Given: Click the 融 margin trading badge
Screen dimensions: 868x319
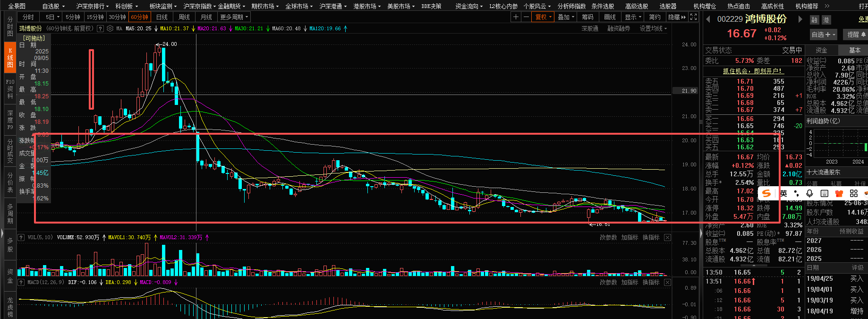Looking at the screenshot, I should tap(815, 20).
